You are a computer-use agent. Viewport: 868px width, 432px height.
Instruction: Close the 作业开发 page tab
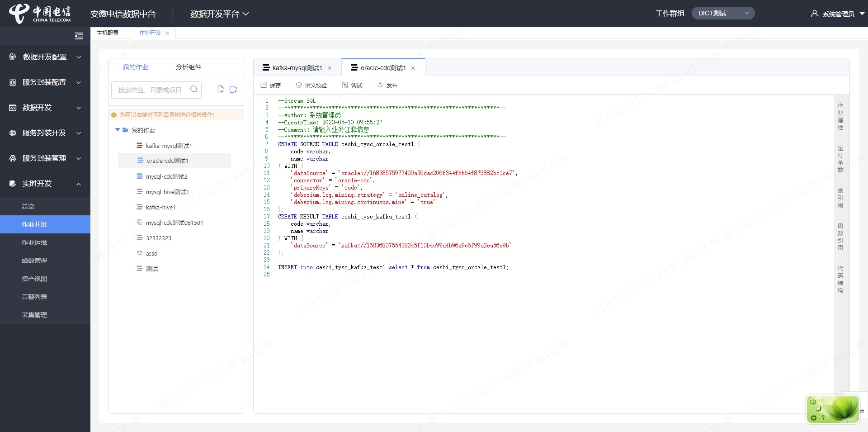167,33
